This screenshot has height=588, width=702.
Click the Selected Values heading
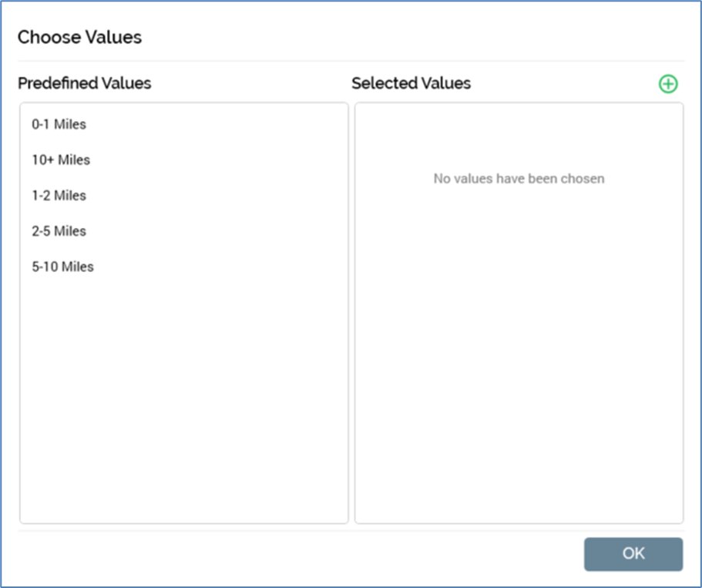(x=411, y=83)
